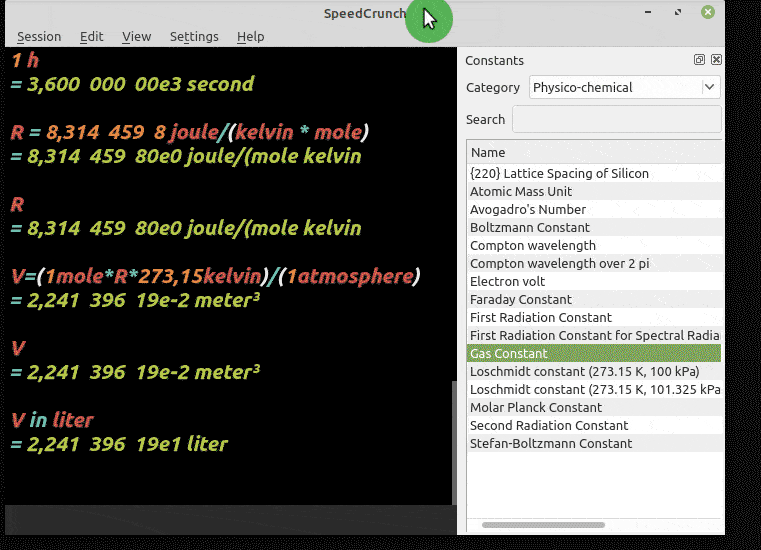The width and height of the screenshot is (761, 550).
Task: Select the Boltzmann Constant entry
Action: tap(594, 228)
